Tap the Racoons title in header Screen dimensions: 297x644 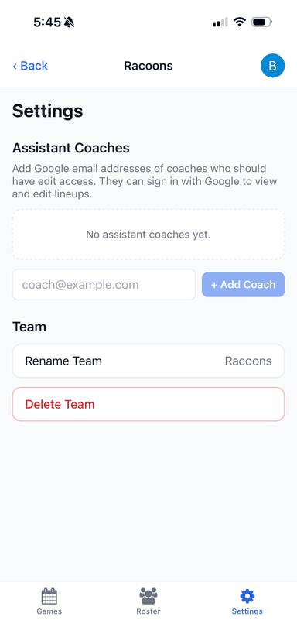pyautogui.click(x=148, y=66)
